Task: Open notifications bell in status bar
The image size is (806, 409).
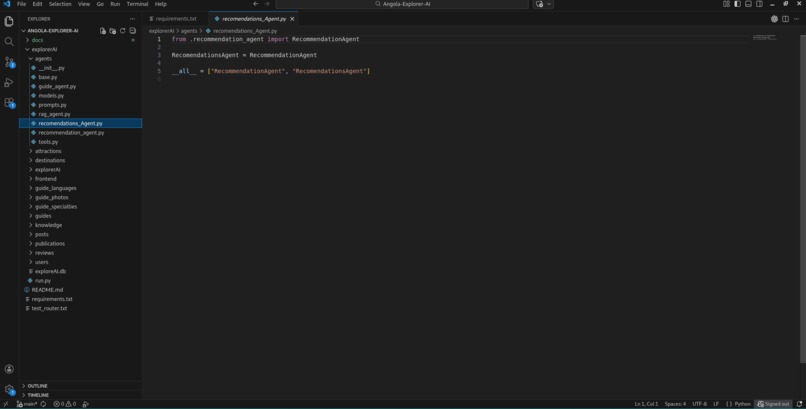Action: pos(799,404)
